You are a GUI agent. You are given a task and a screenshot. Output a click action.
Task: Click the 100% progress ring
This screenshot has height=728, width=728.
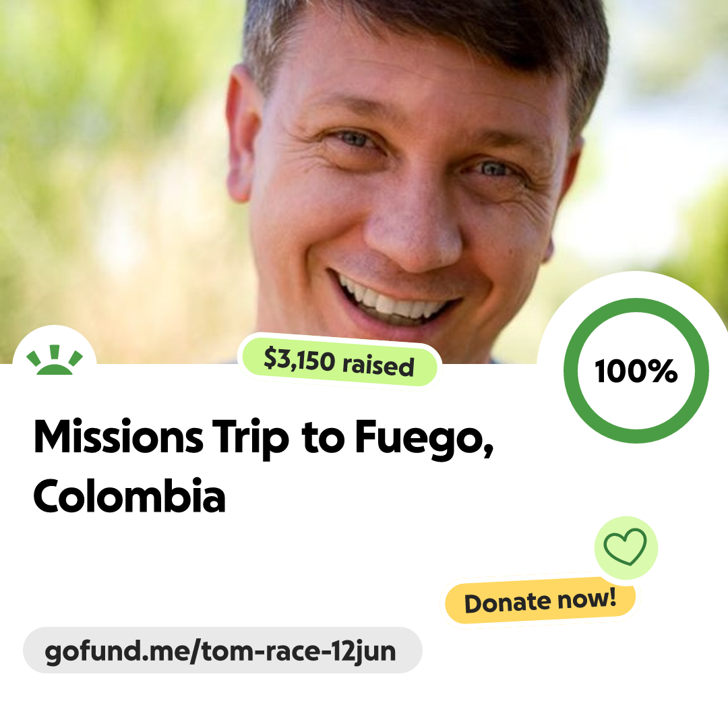pos(636,371)
